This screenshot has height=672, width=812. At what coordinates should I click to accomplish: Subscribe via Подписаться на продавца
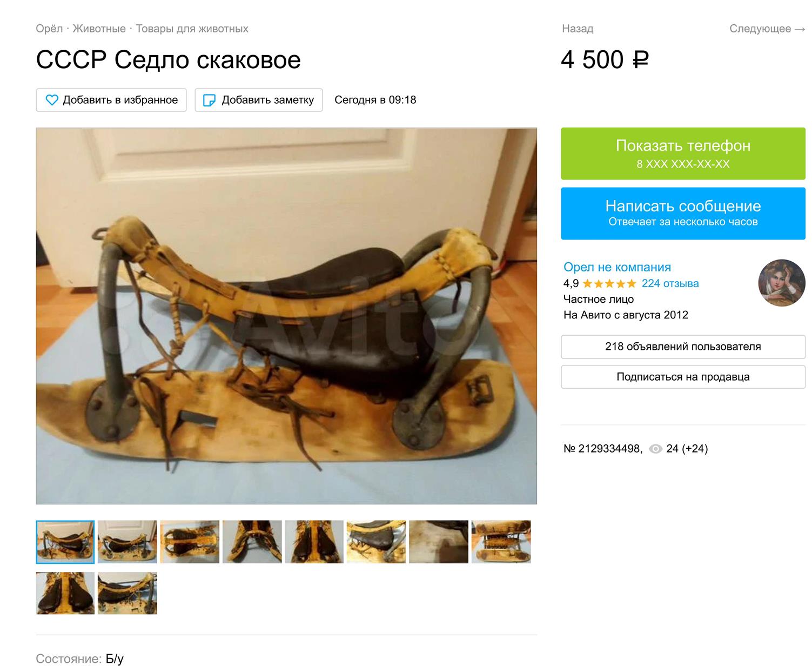click(683, 377)
